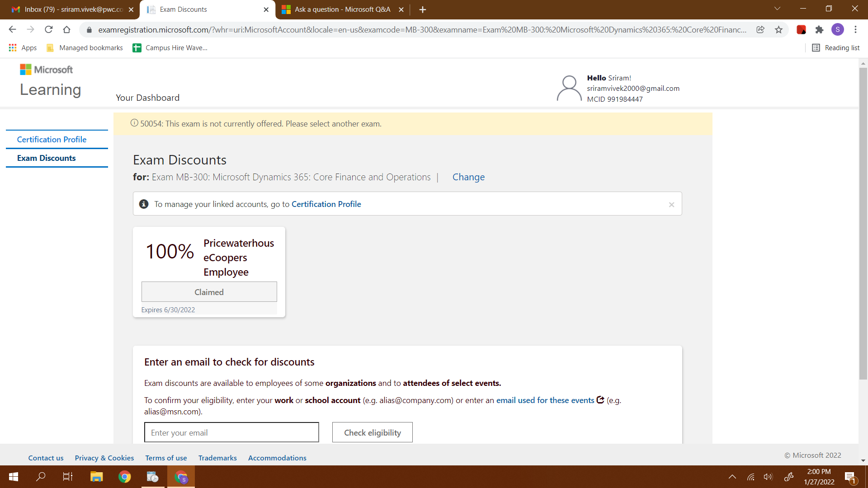Select Exam Discounts in the sidebar

[46, 158]
